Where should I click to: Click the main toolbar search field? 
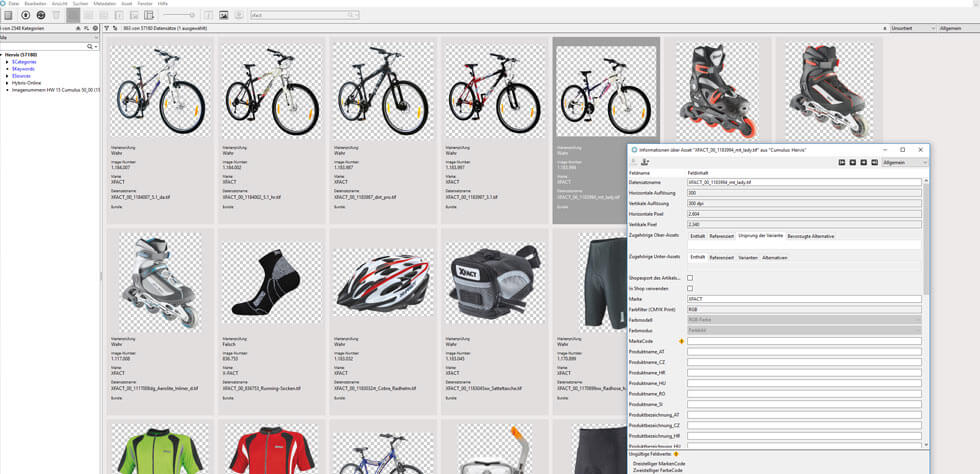304,14
